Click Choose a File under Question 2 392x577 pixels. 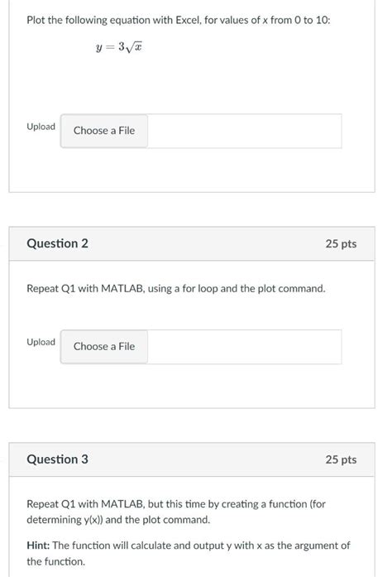coord(104,347)
